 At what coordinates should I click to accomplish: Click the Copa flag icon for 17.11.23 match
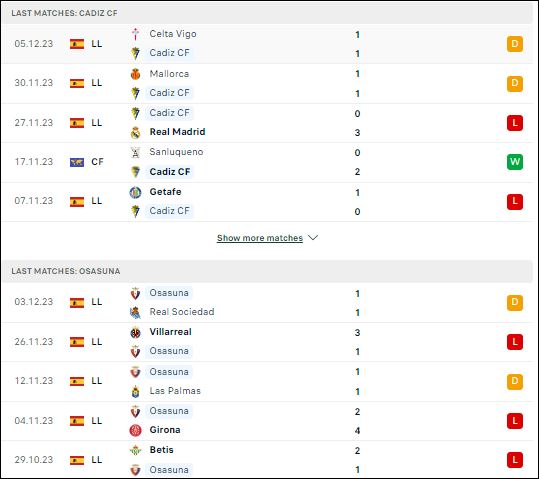77,162
